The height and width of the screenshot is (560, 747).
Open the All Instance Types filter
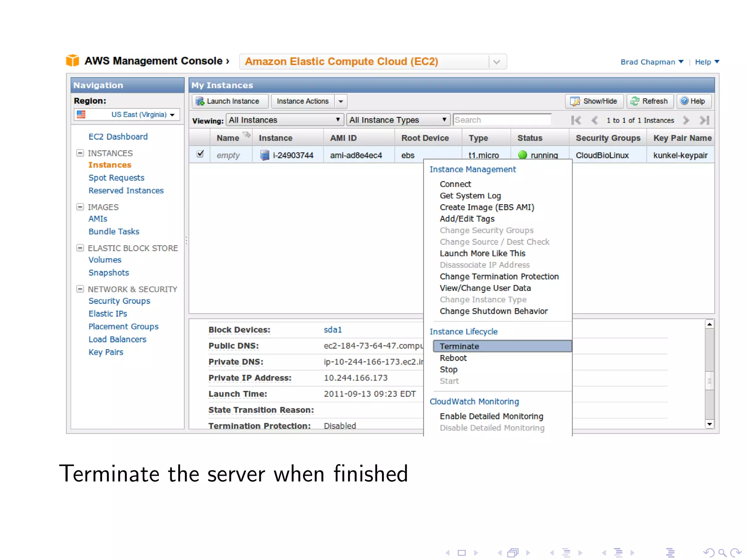coord(398,120)
